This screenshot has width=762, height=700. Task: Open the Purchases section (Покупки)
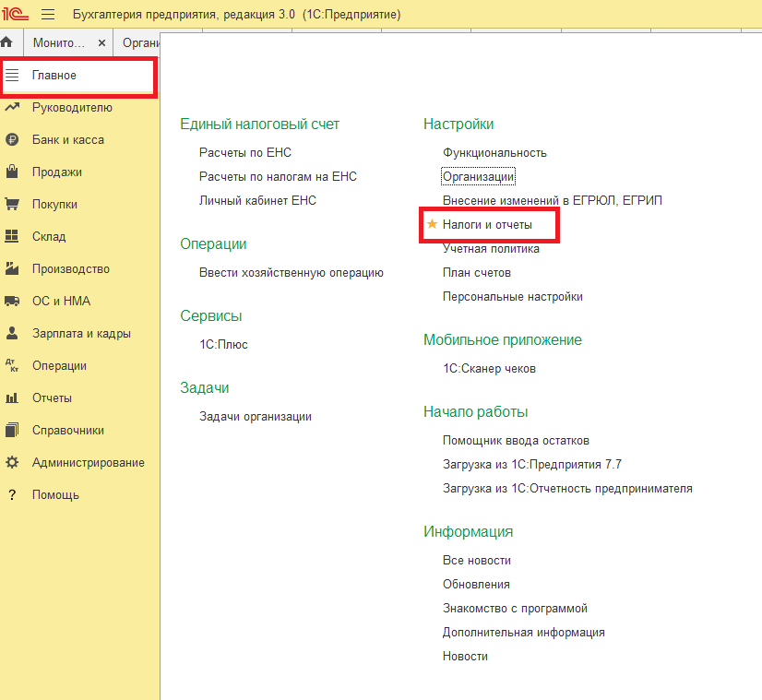pyautogui.click(x=54, y=205)
